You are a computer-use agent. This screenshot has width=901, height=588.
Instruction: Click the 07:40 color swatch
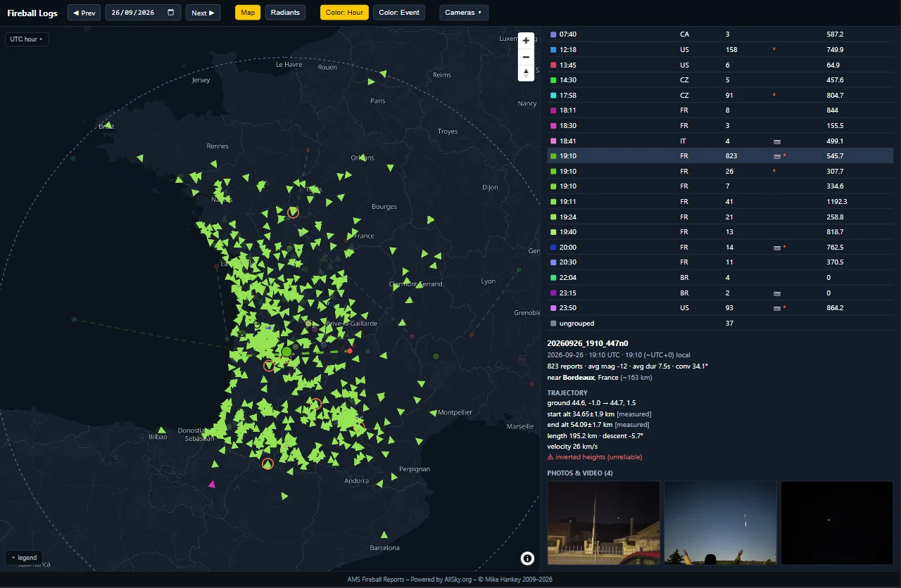tap(553, 34)
